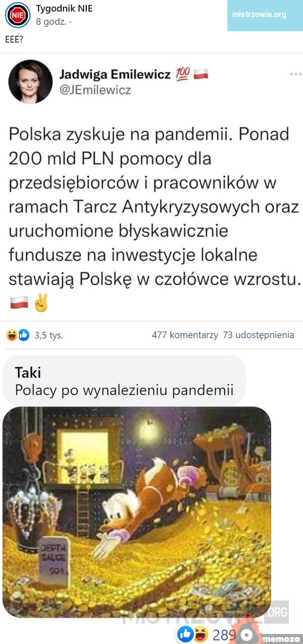Open the Tygodnik NIE page name
The image size is (303, 644).
click(64, 9)
